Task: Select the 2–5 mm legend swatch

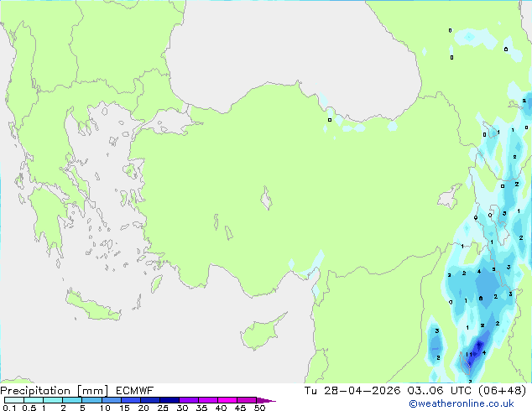Action: (x=72, y=400)
